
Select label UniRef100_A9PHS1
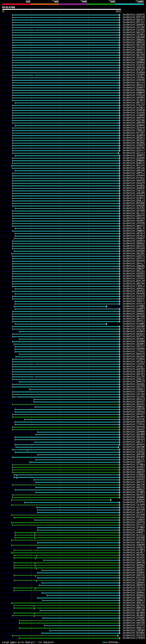[133, 289]
